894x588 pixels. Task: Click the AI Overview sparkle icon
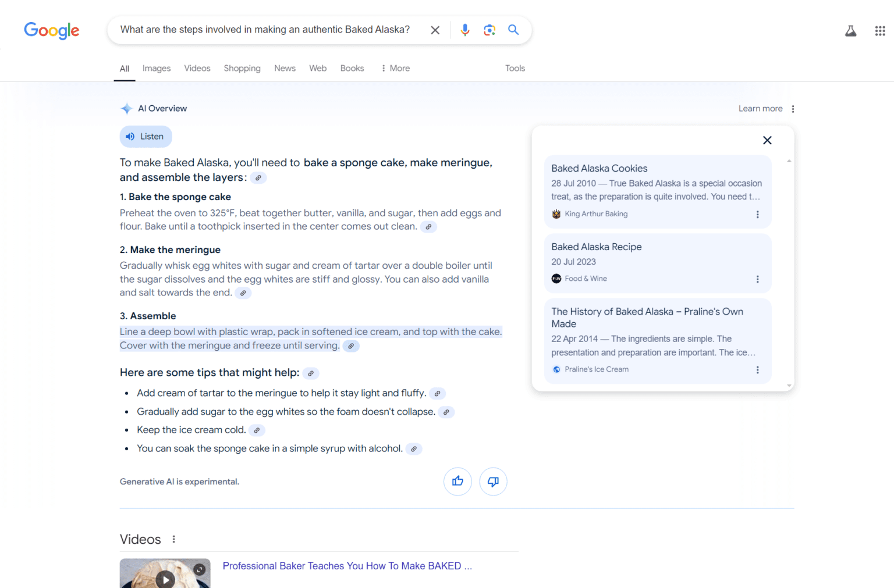pos(126,108)
